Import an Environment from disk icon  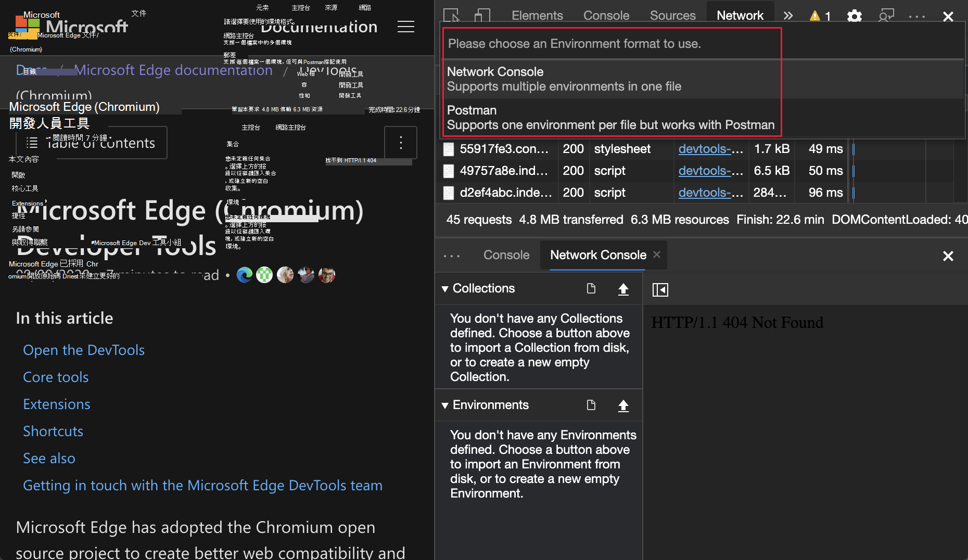click(623, 405)
